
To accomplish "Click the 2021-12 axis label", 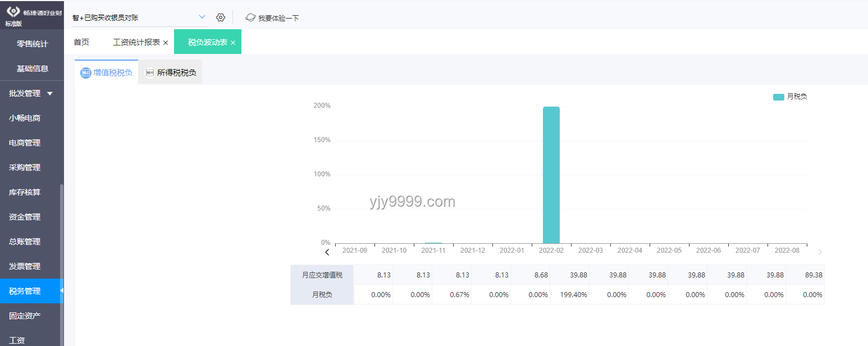I will 473,251.
